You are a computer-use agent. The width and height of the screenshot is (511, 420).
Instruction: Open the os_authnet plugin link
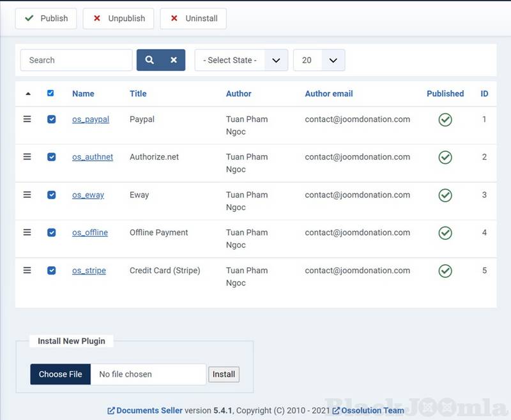pos(93,157)
